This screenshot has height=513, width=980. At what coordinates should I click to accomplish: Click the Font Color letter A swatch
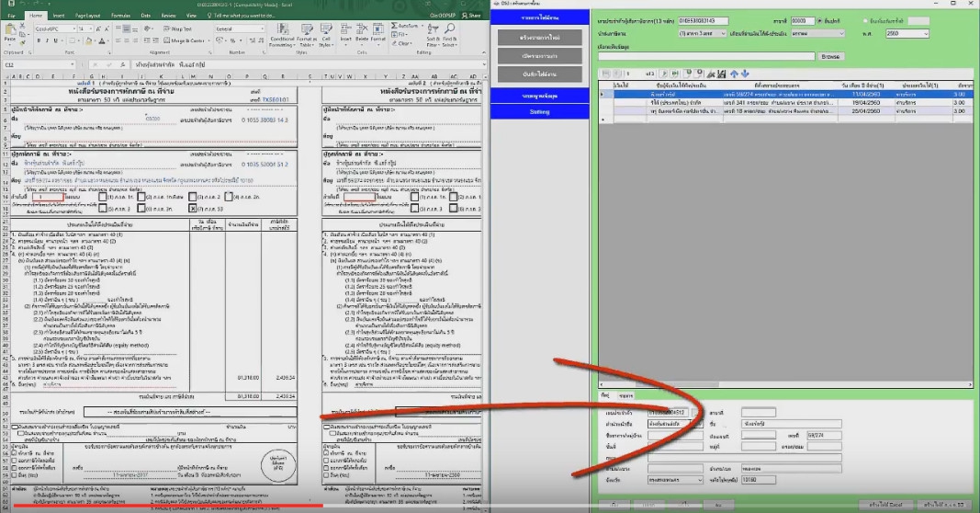coord(102,41)
